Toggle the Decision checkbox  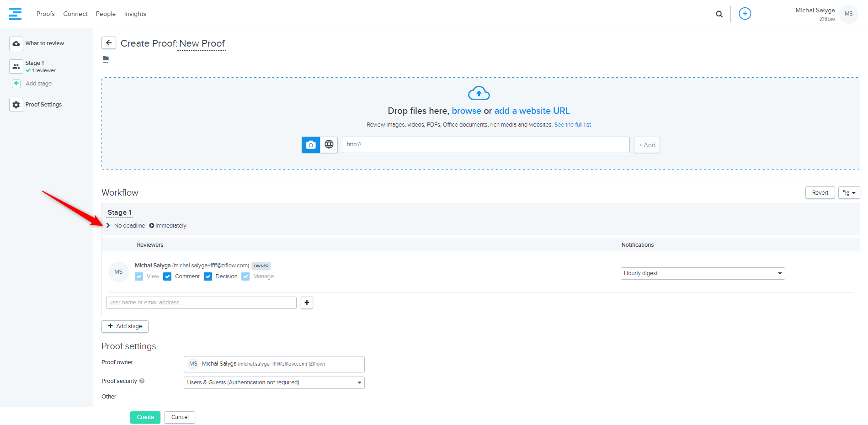(x=208, y=276)
